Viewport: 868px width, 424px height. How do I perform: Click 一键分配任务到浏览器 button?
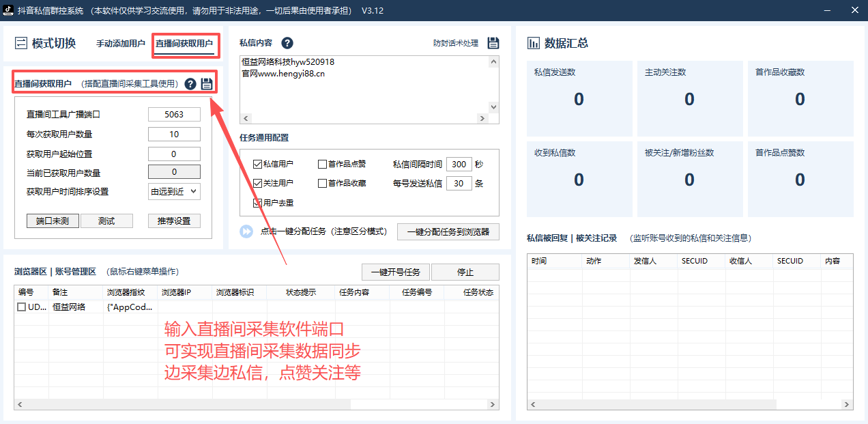coord(448,231)
